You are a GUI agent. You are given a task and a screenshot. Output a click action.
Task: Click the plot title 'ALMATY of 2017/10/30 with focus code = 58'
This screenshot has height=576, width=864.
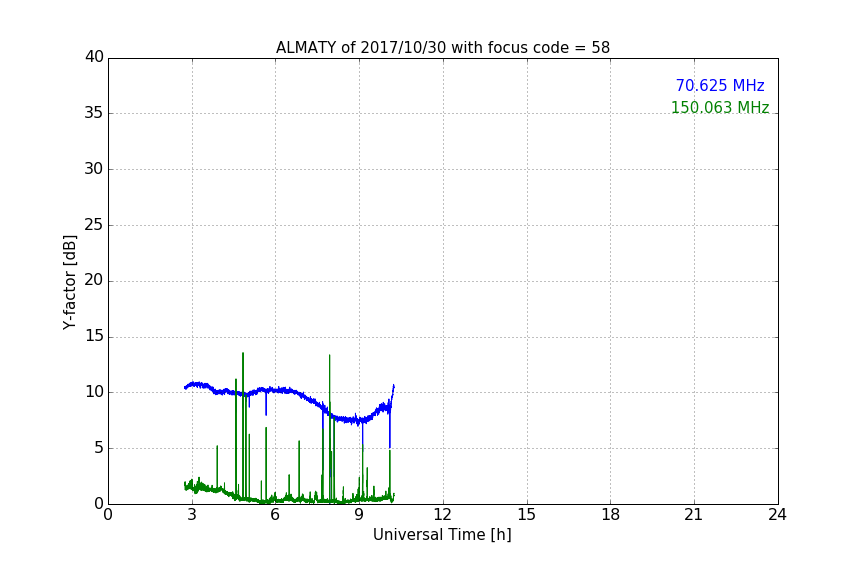click(x=442, y=47)
